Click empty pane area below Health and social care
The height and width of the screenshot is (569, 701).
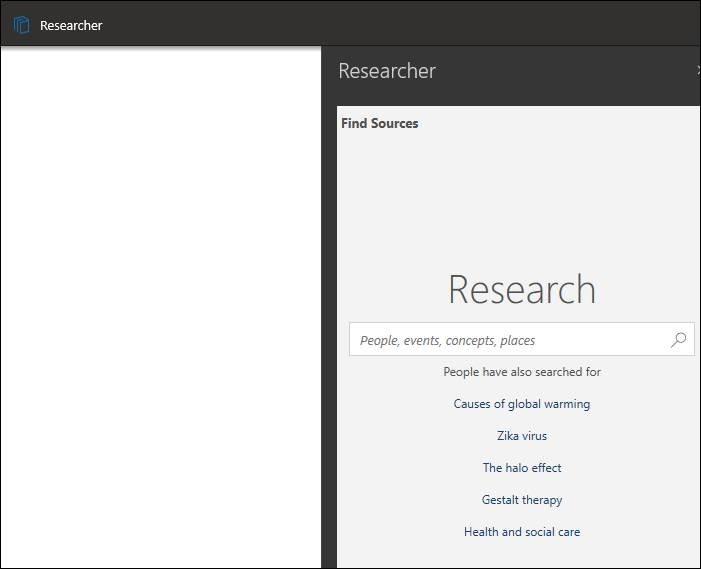click(x=520, y=555)
